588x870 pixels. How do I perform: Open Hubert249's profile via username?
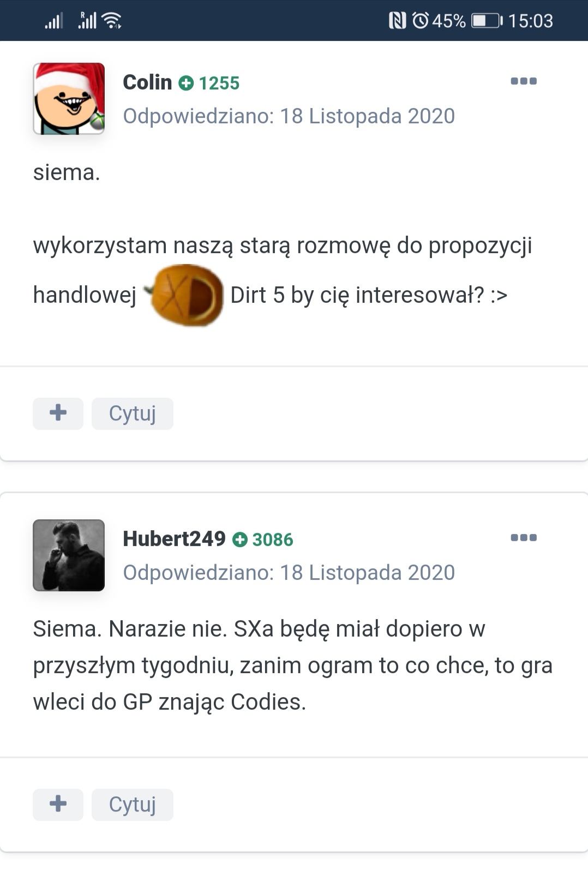pos(174,539)
